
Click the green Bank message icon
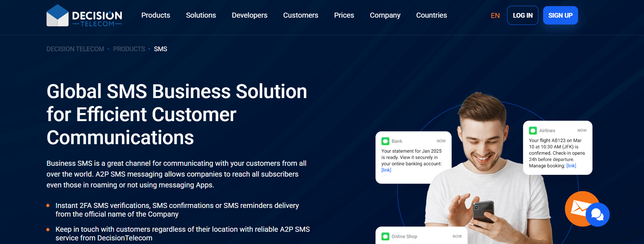coord(385,141)
